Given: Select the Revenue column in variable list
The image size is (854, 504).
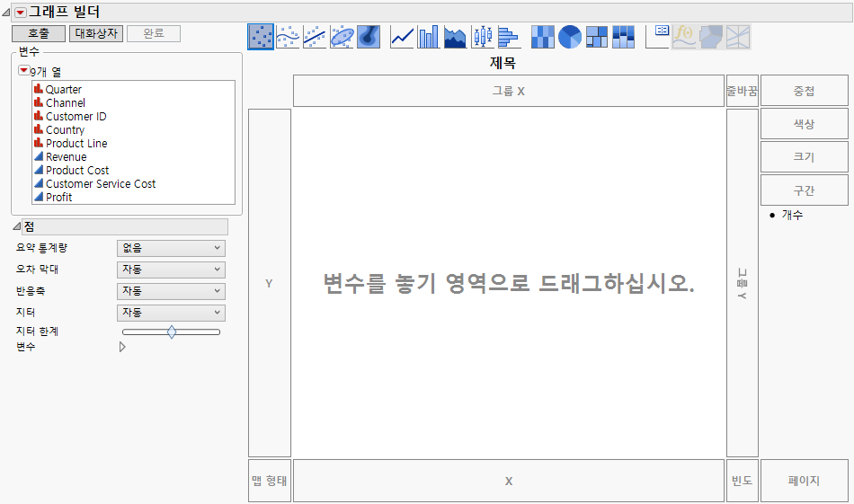Looking at the screenshot, I should click(66, 157).
